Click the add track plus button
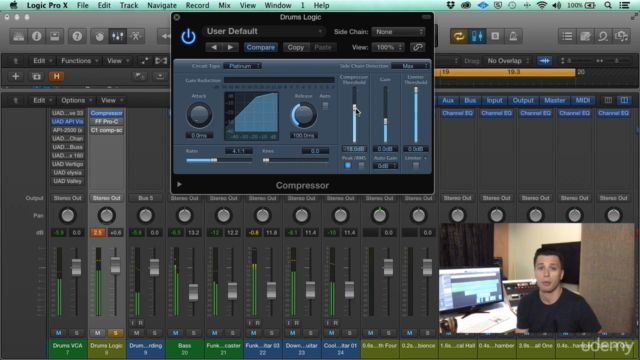This screenshot has width=640, height=360. (x=16, y=76)
